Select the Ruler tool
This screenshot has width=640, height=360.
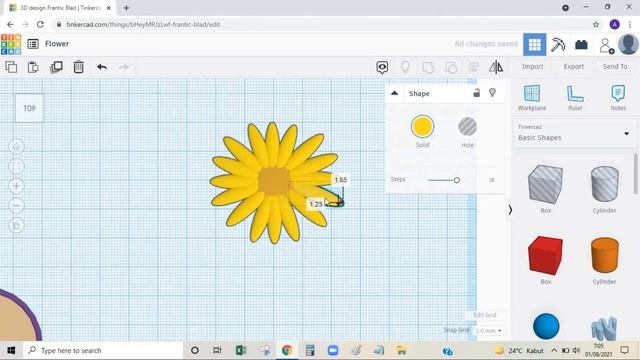(x=575, y=98)
